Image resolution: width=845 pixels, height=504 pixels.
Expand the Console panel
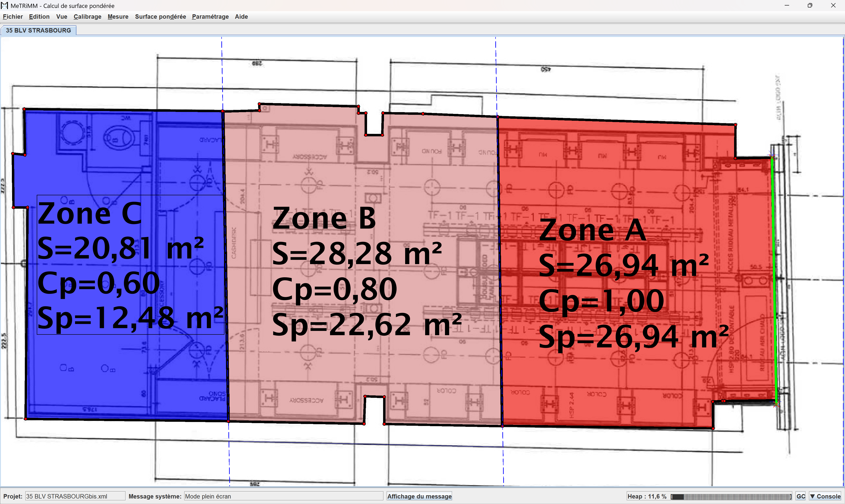pos(825,496)
